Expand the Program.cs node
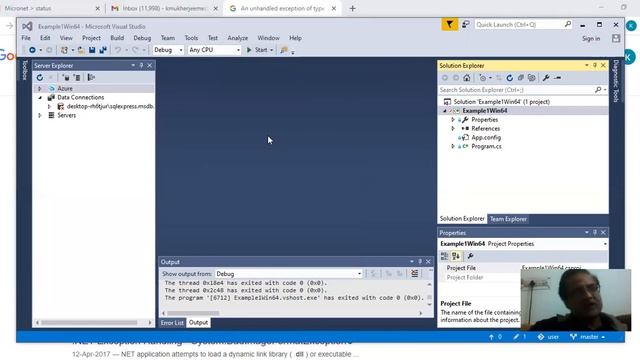Screen dimensions: 640x360 (453, 146)
